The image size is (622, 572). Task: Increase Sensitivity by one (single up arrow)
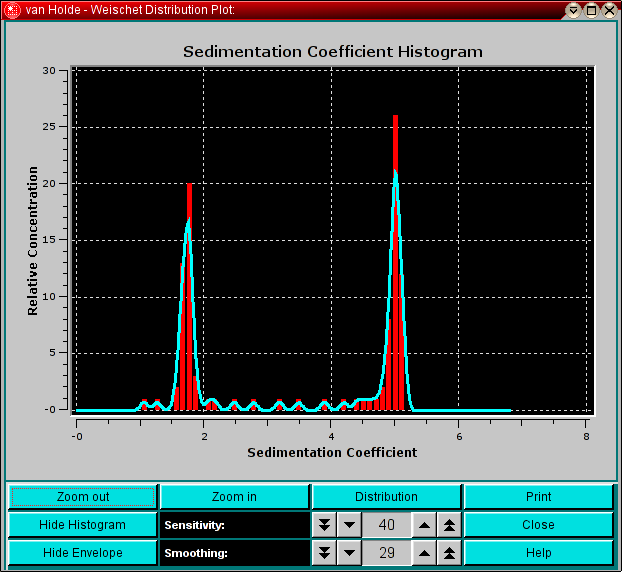pos(425,525)
